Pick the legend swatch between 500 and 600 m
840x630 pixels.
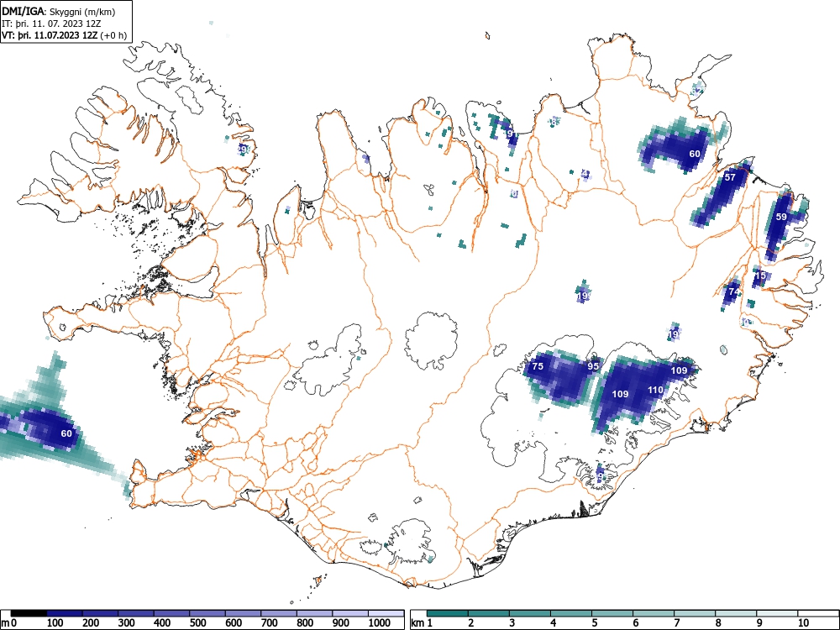pos(207,613)
